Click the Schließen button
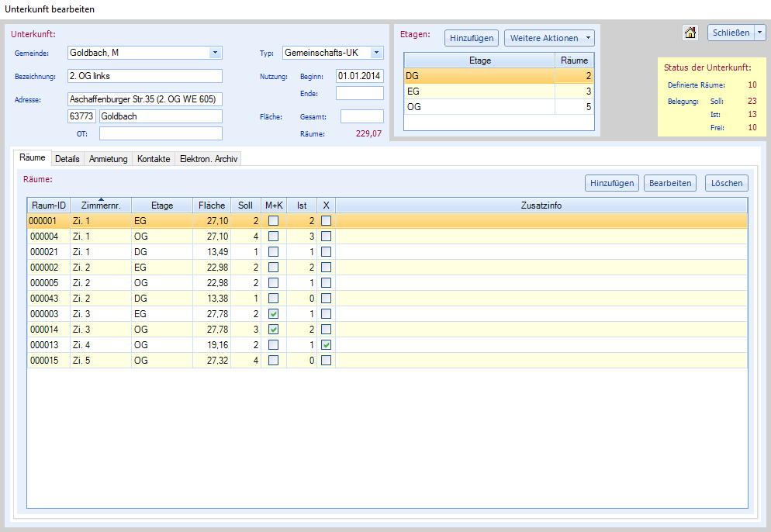The image size is (771, 532). coord(731,33)
